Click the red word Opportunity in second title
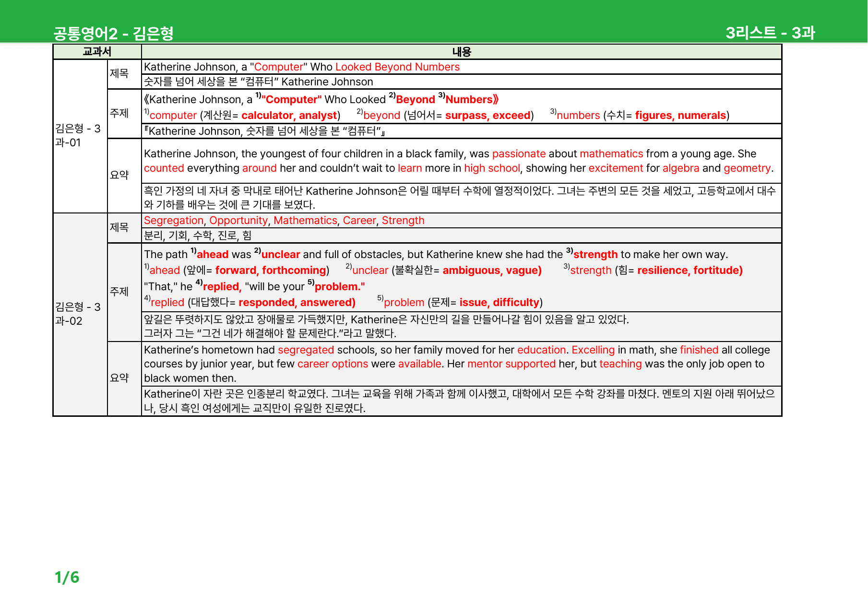The image size is (868, 613). (x=238, y=221)
